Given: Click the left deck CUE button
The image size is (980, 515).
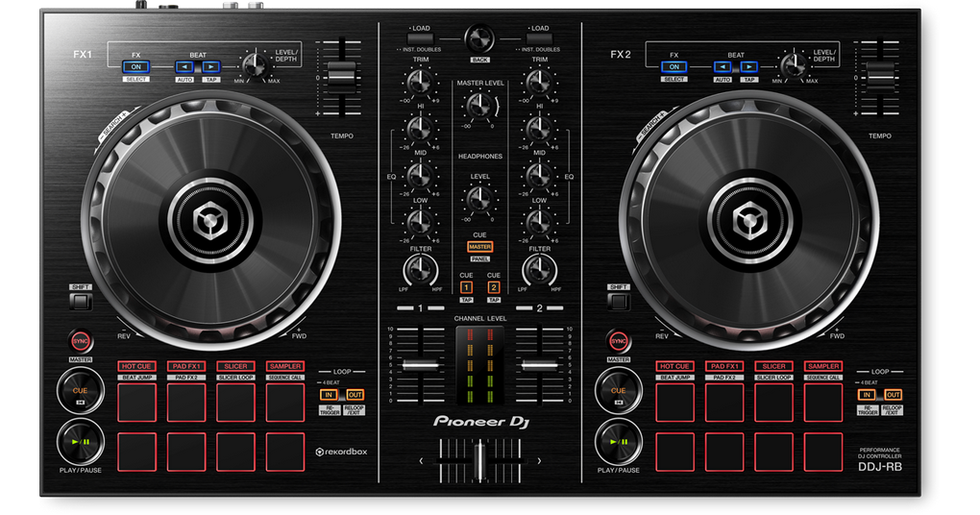Looking at the screenshot, I should pyautogui.click(x=80, y=391).
